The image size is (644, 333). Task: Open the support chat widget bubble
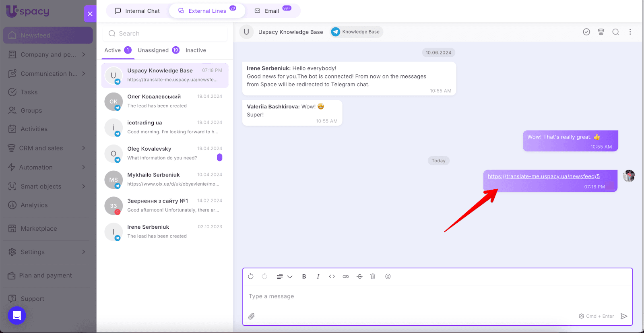point(17,315)
